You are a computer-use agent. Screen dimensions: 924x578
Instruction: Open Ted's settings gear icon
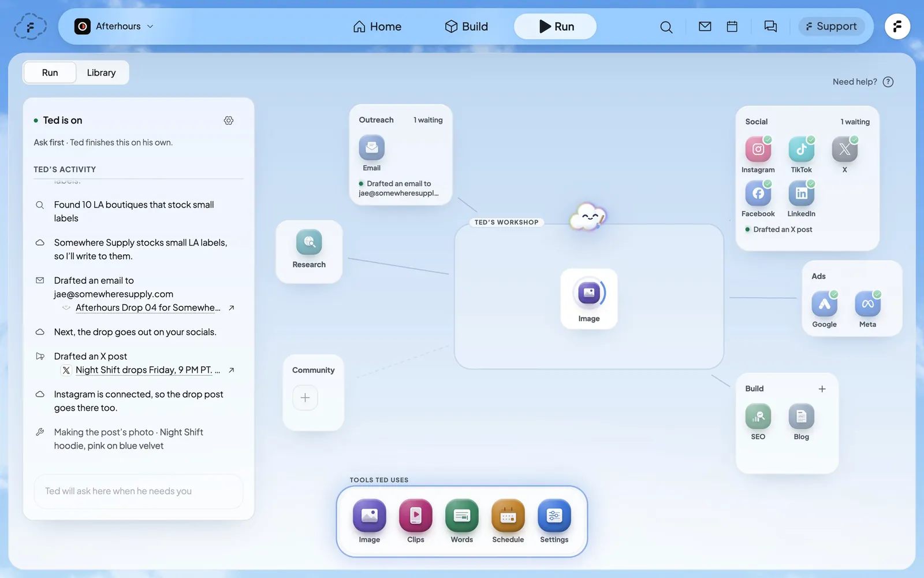(229, 120)
